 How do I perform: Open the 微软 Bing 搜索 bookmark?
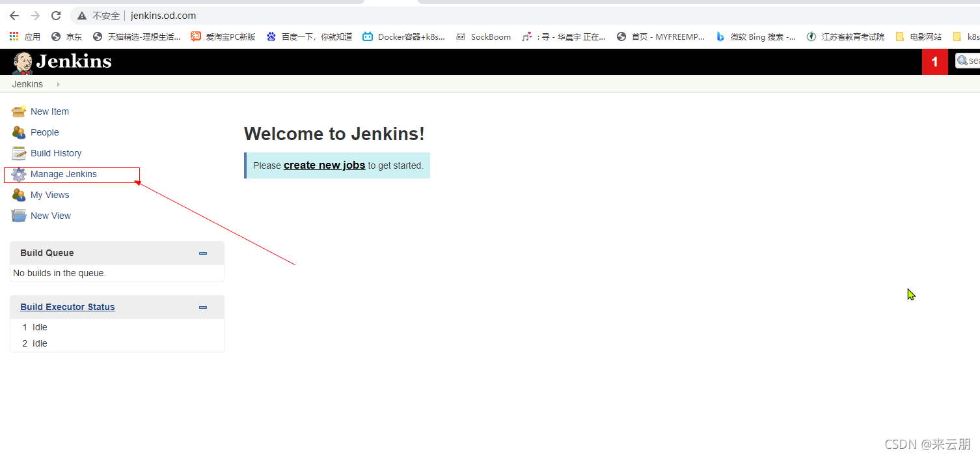755,36
